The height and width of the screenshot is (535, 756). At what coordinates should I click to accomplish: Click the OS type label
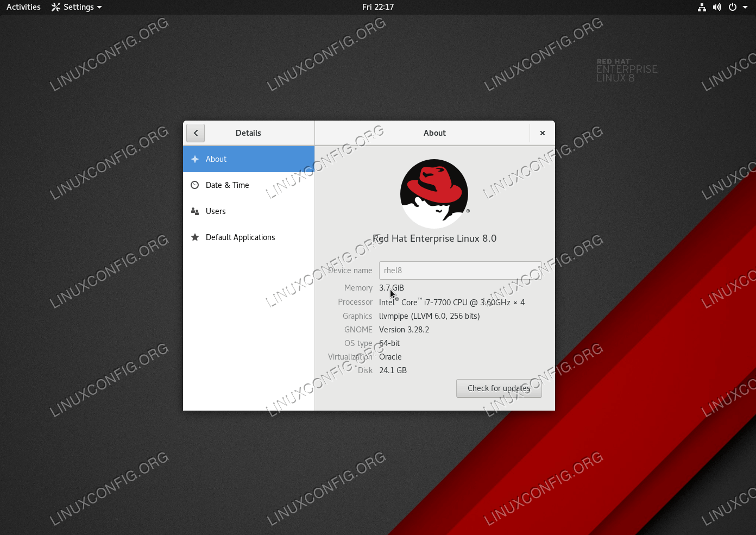tap(358, 343)
